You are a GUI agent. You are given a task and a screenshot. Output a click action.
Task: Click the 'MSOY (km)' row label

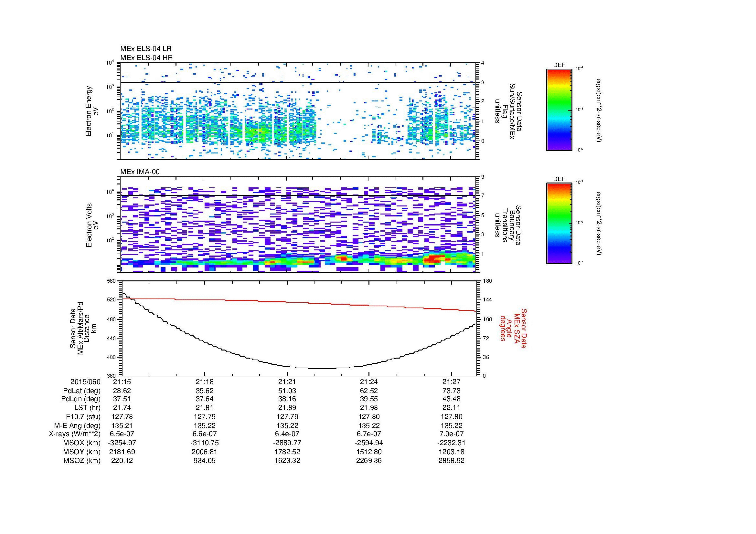click(x=82, y=452)
